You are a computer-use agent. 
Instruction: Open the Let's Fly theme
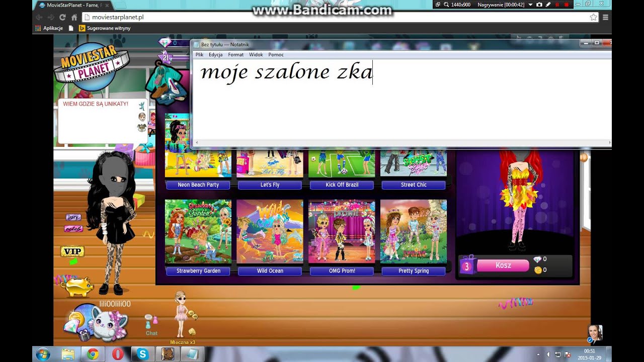point(270,185)
